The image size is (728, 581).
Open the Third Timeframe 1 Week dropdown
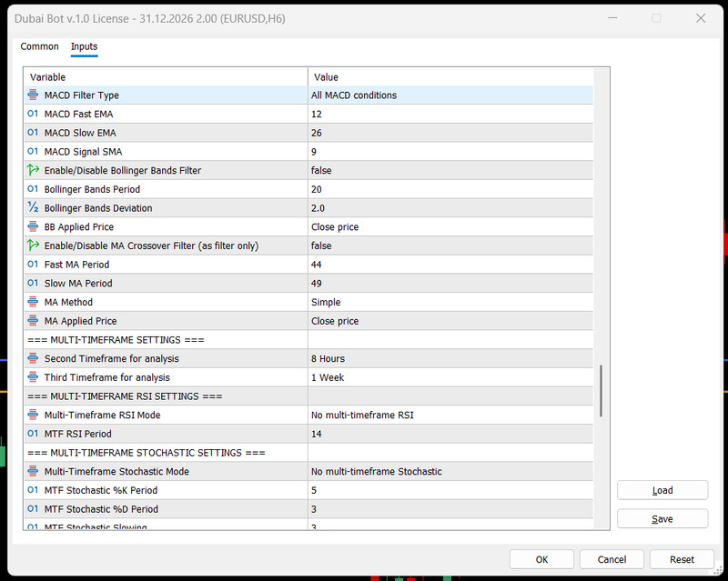450,377
